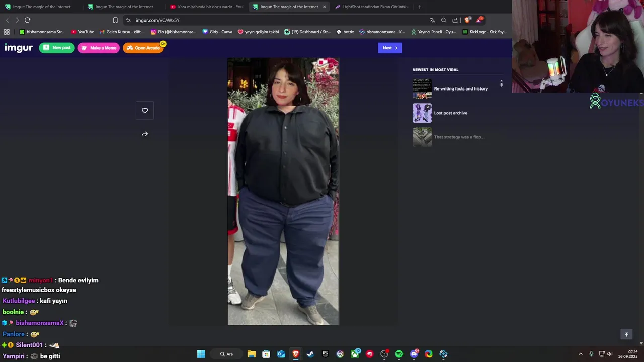Click the zoom magnifier icon in address bar
Image resolution: width=644 pixels, height=362 pixels.
click(444, 20)
